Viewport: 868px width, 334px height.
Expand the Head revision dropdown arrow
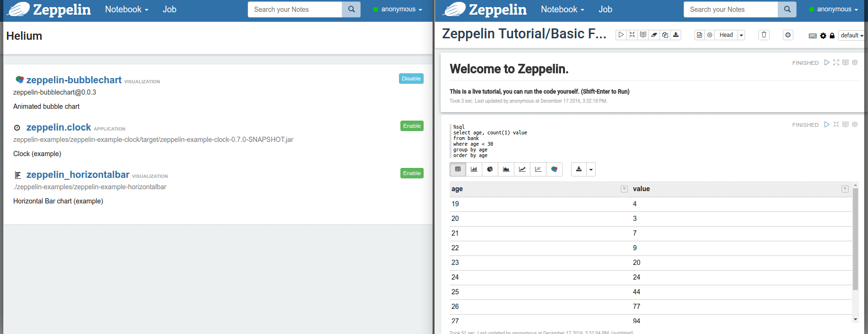(x=741, y=35)
